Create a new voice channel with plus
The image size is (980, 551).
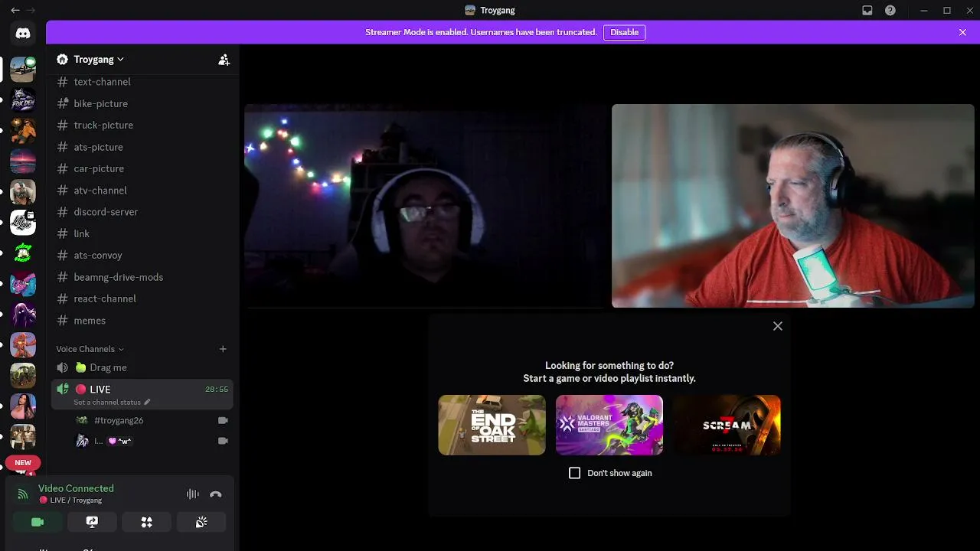[223, 349]
